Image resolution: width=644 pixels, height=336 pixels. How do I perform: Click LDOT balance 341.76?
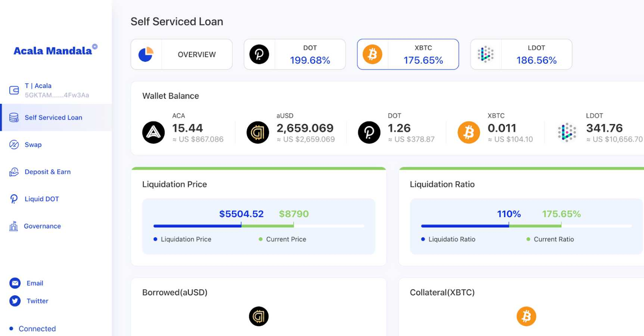click(605, 128)
